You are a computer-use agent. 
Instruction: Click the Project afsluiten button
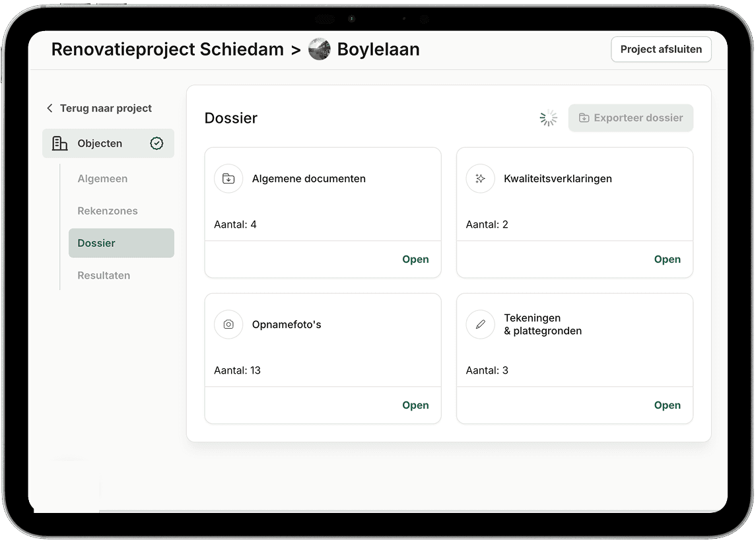pyautogui.click(x=661, y=49)
